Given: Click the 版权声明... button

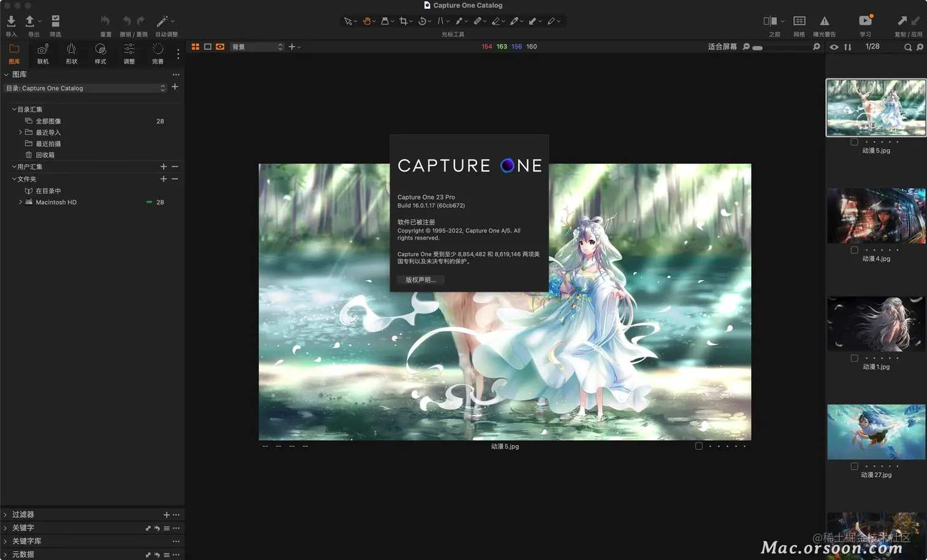Looking at the screenshot, I should point(421,280).
